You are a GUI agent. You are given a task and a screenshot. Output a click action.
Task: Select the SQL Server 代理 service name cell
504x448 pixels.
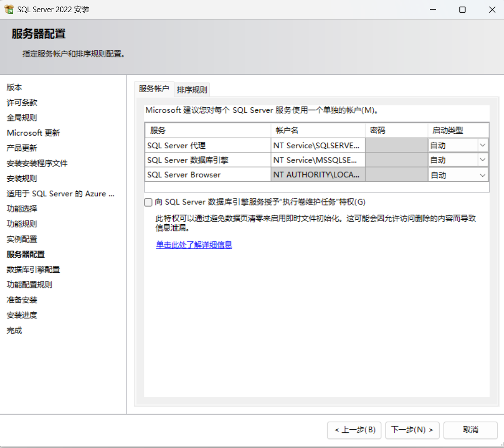click(208, 145)
